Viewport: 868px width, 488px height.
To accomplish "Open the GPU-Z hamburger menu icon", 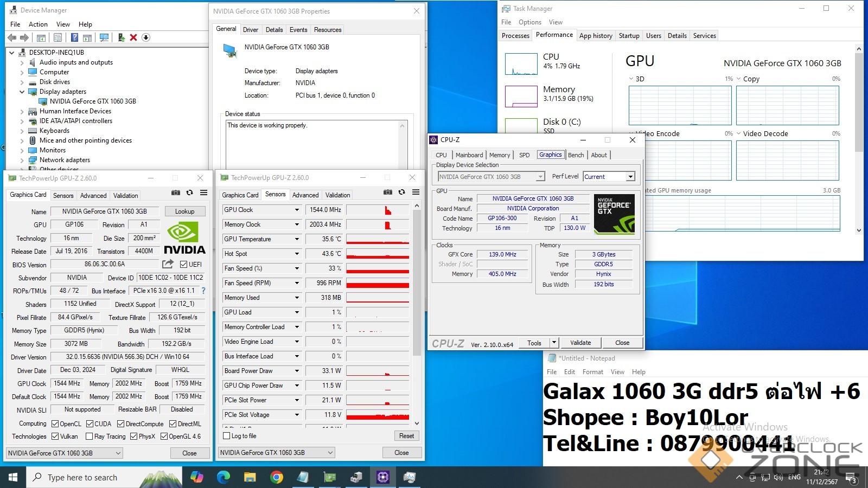I will click(203, 192).
